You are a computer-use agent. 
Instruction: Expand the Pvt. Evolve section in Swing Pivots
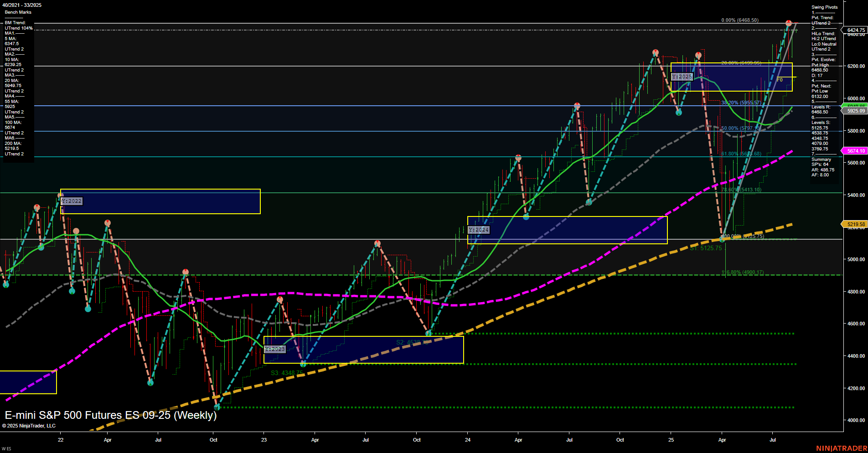tap(823, 59)
